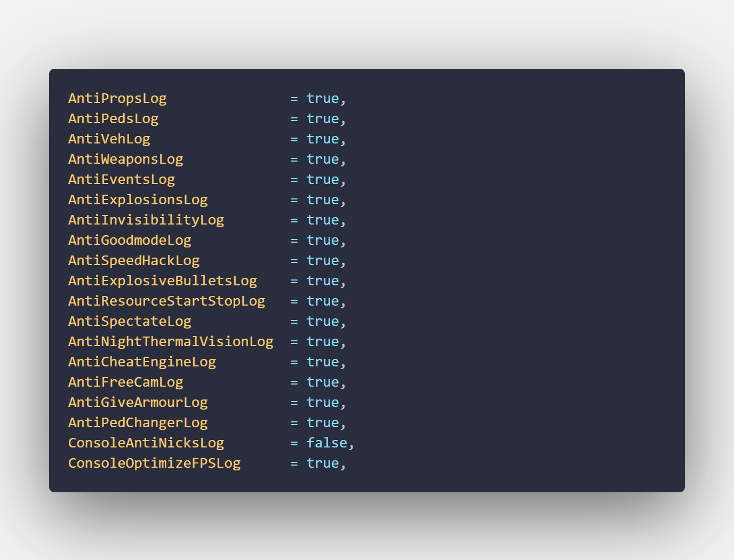734x560 pixels.
Task: Click the false value of ConsoleAntiNicksLog
Action: pyautogui.click(x=326, y=443)
